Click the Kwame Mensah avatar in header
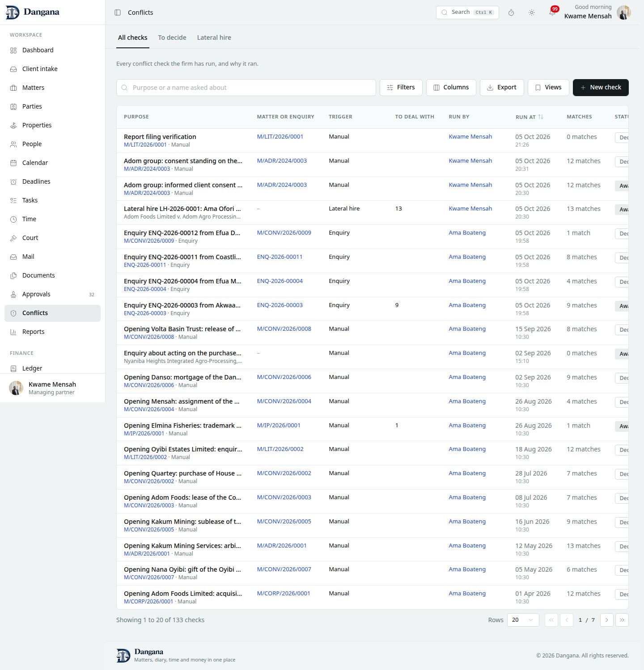This screenshot has width=644, height=670. pyautogui.click(x=623, y=13)
